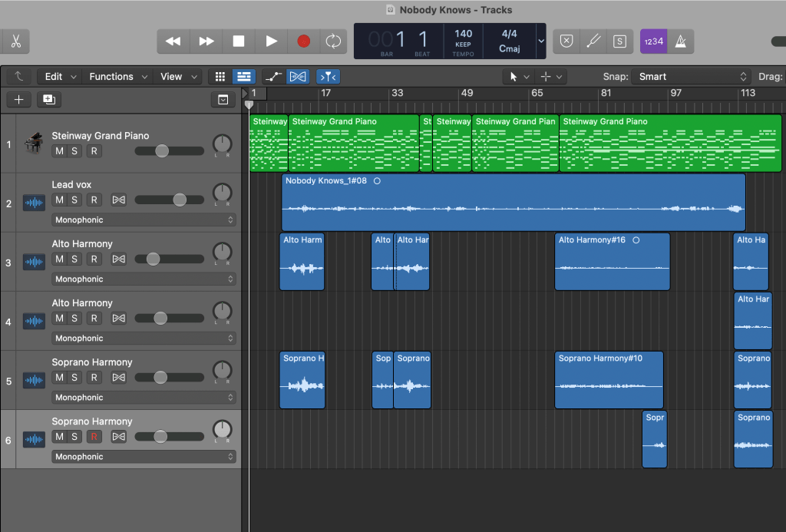The image size is (786, 532).
Task: Open the Snap mode dropdown
Action: point(689,77)
